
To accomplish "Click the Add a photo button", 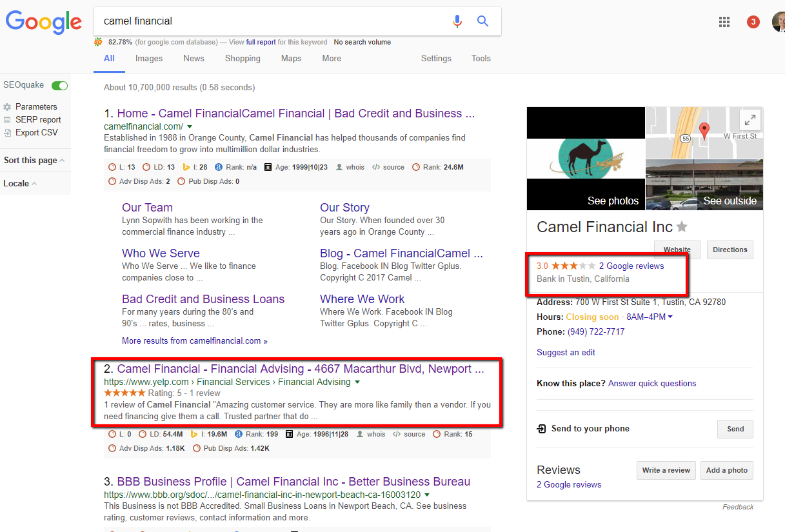I will click(726, 470).
